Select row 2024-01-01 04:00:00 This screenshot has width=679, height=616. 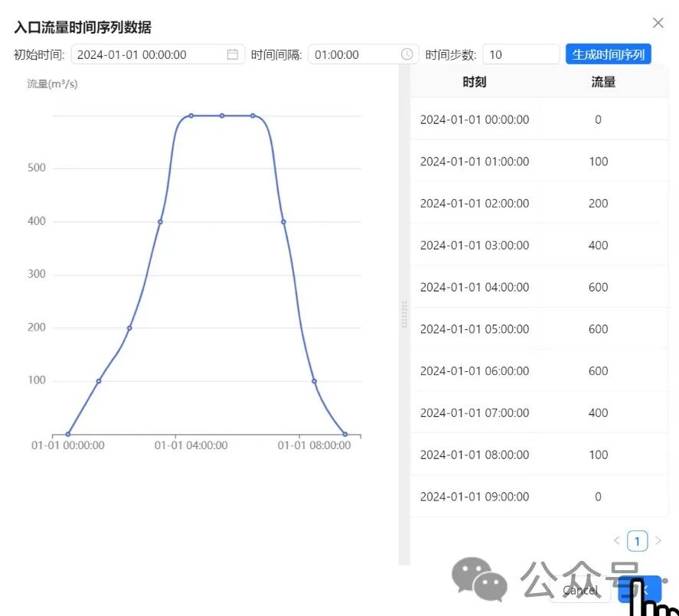pos(539,287)
